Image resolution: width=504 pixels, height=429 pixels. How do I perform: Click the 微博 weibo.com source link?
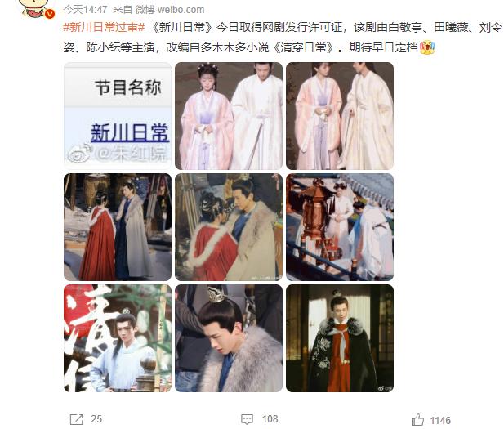[x=169, y=10]
